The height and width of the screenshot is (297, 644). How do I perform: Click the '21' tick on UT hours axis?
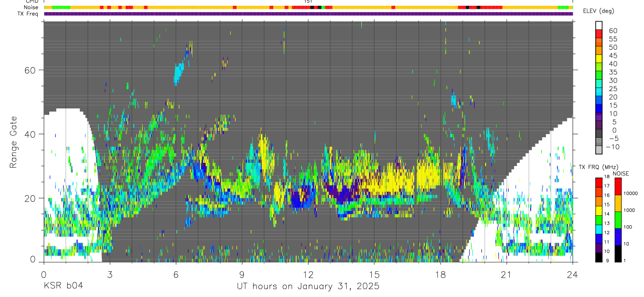507,274
